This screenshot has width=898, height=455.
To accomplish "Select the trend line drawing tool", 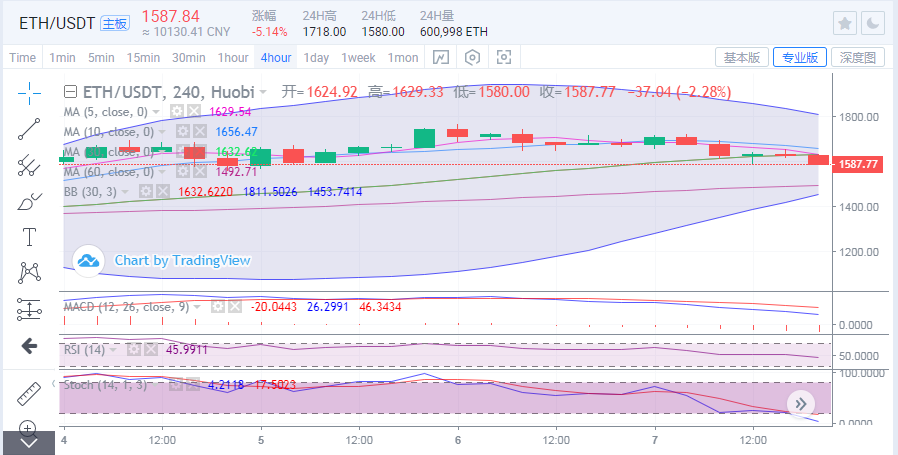I will click(x=29, y=129).
